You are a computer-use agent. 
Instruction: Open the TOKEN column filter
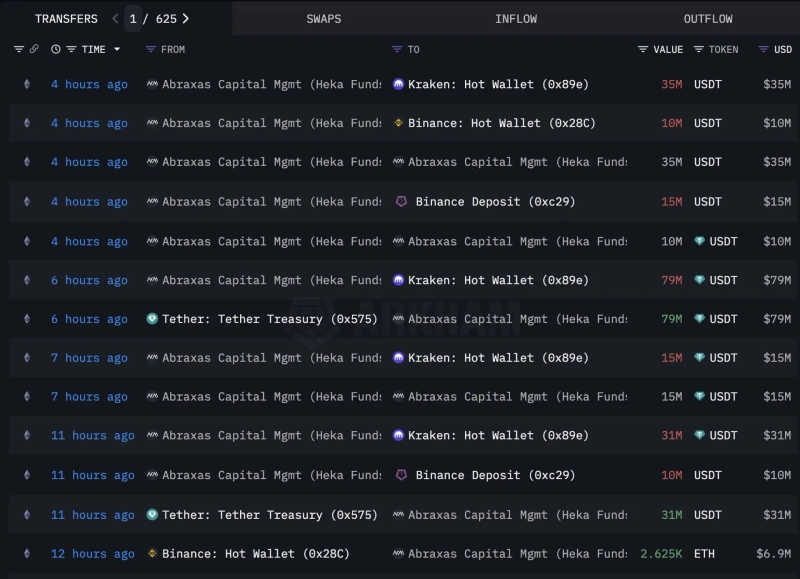click(x=699, y=49)
